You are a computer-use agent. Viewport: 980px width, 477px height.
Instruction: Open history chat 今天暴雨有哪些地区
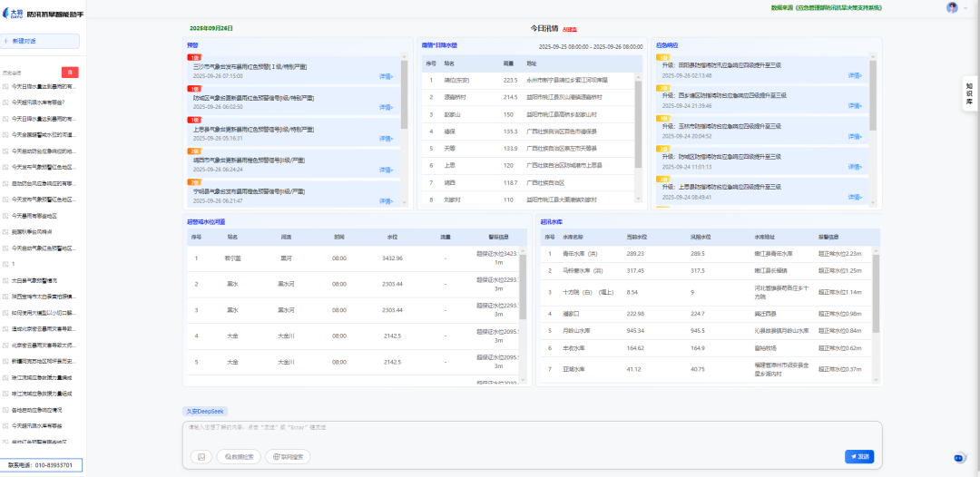coord(36,216)
